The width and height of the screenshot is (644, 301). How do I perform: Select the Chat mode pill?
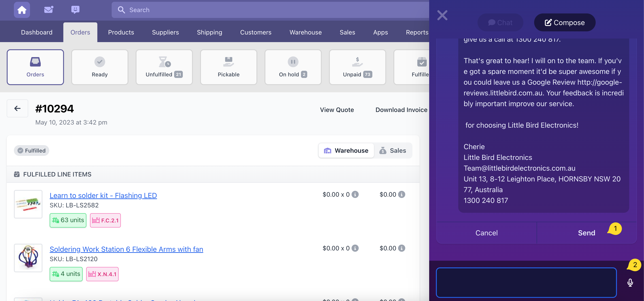click(x=500, y=23)
